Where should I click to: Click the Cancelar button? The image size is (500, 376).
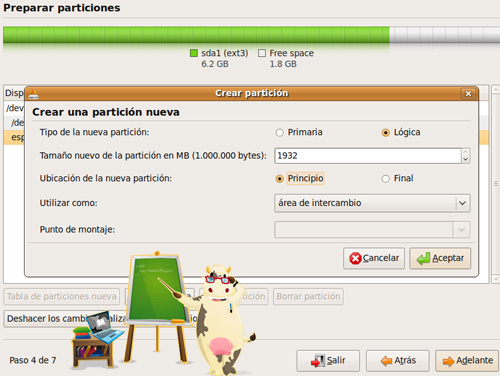pyautogui.click(x=374, y=258)
